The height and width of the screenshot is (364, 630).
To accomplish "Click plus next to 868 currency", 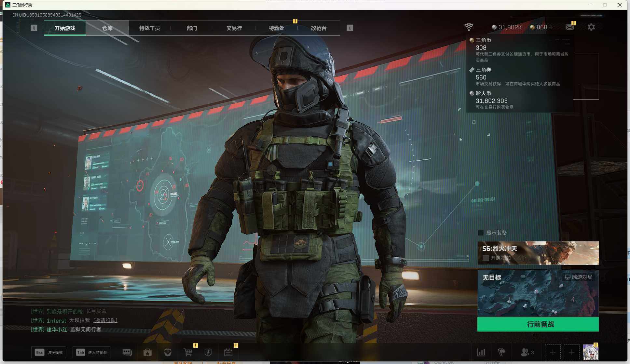I will point(551,27).
